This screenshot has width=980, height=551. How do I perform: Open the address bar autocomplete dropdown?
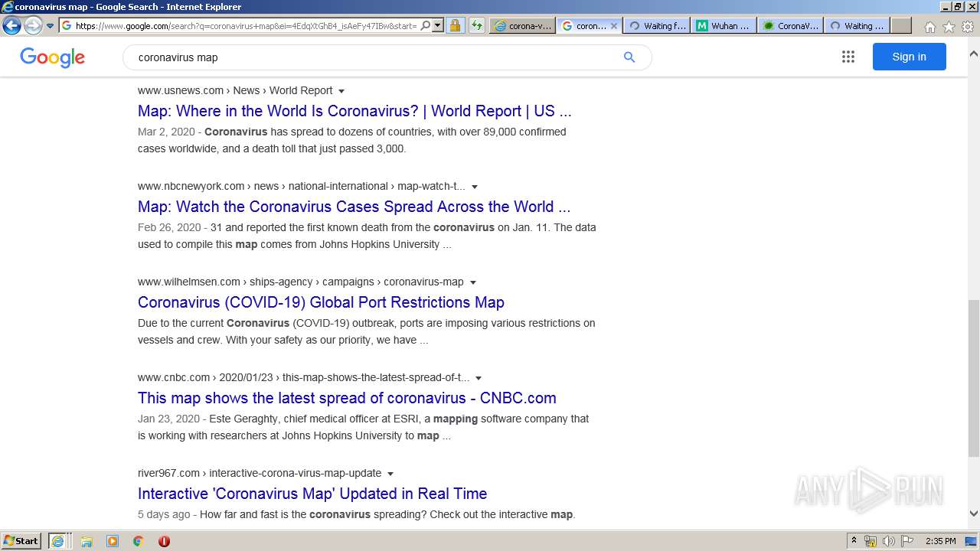[438, 25]
